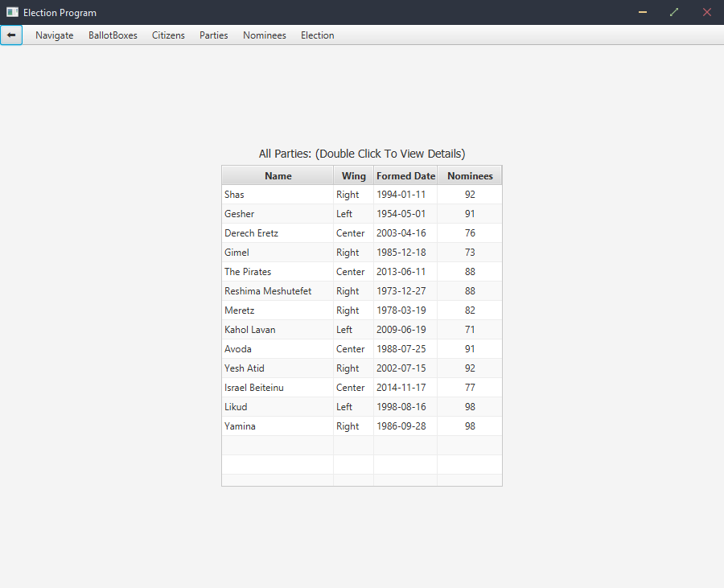Click formed date 2002-07-15 cell
The width and height of the screenshot is (724, 588).
coord(405,368)
